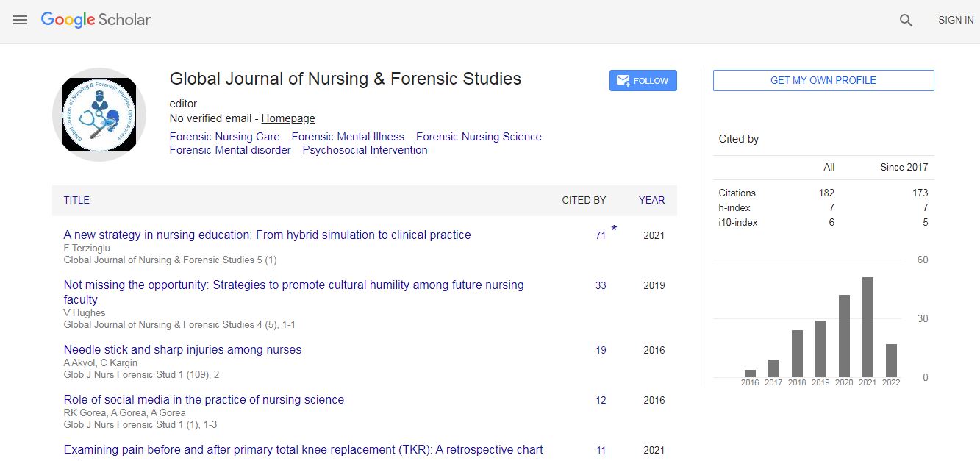
Task: Click the 2021 bar in citation chart
Action: pyautogui.click(x=868, y=327)
